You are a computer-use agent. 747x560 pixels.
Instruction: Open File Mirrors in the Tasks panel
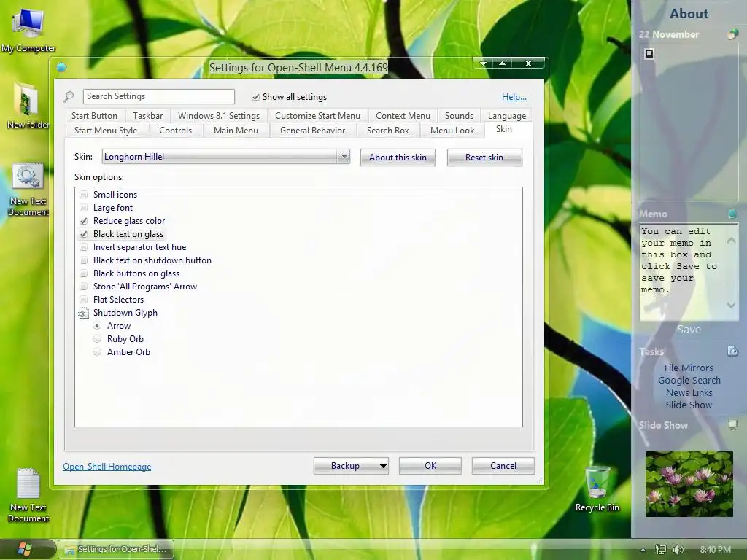tap(689, 367)
